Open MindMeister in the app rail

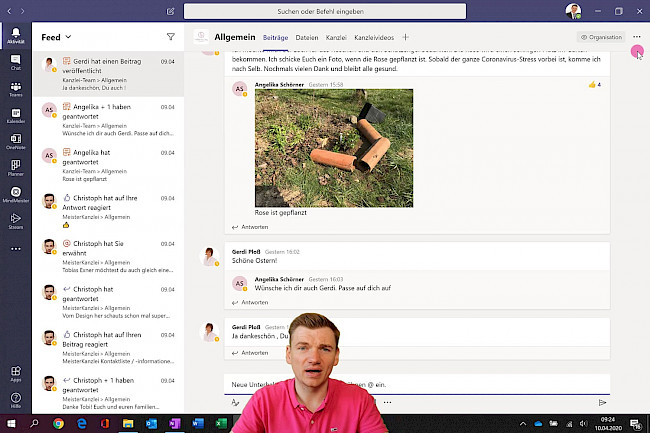15,194
